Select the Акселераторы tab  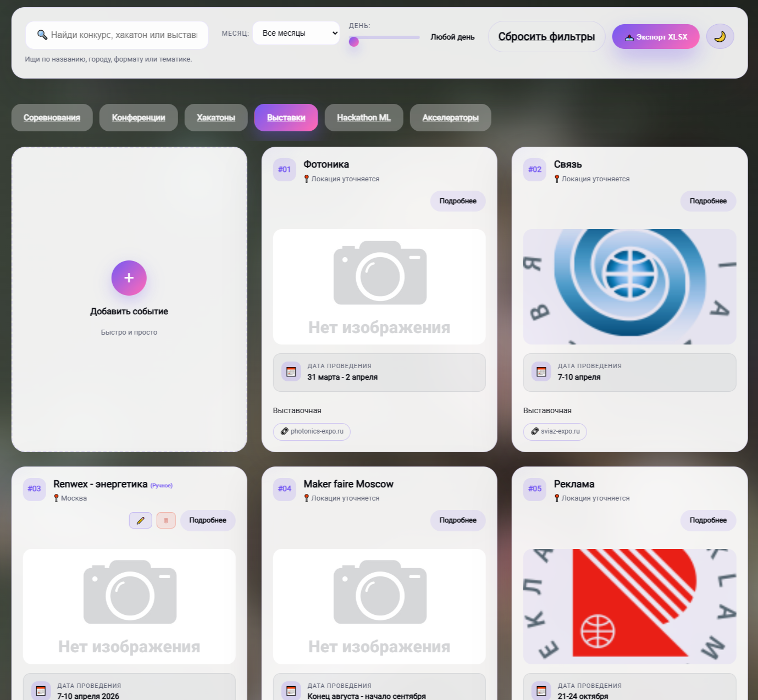point(451,118)
